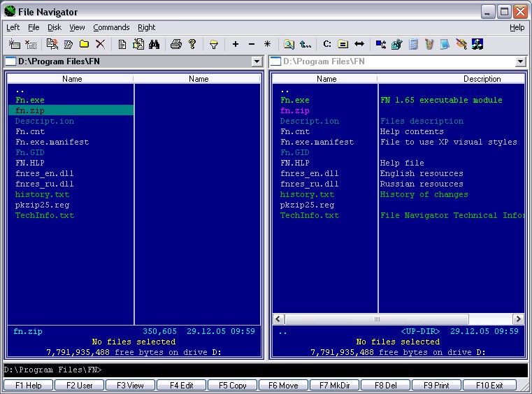532x394 pixels.
Task: Expand the right panel path dropdown
Action: [x=519, y=62]
